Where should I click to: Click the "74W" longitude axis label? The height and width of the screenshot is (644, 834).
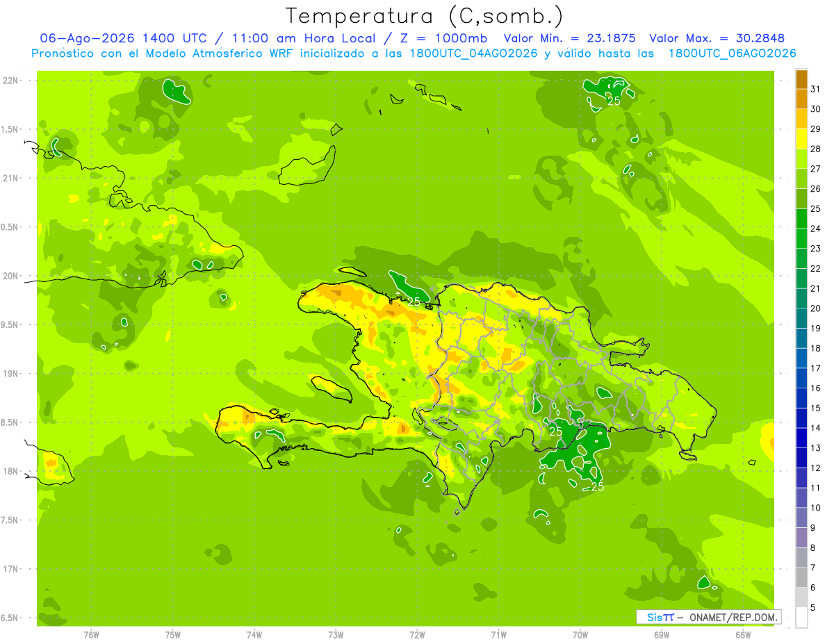254,636
